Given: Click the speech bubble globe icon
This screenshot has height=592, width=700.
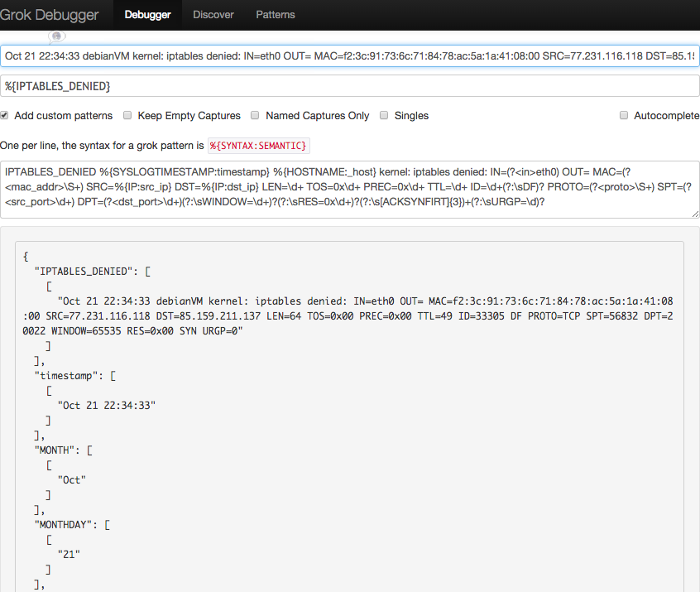Looking at the screenshot, I should click(56, 36).
